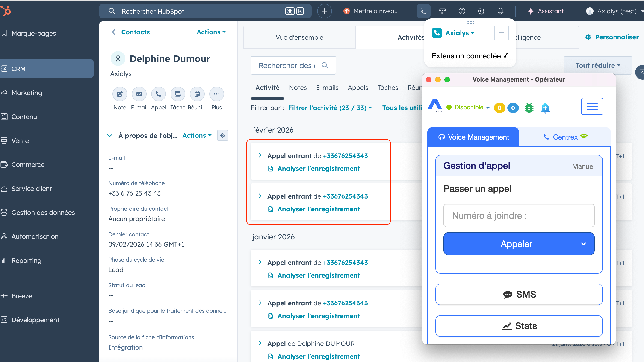Select the E-mail icon under the contact name

coord(139,94)
